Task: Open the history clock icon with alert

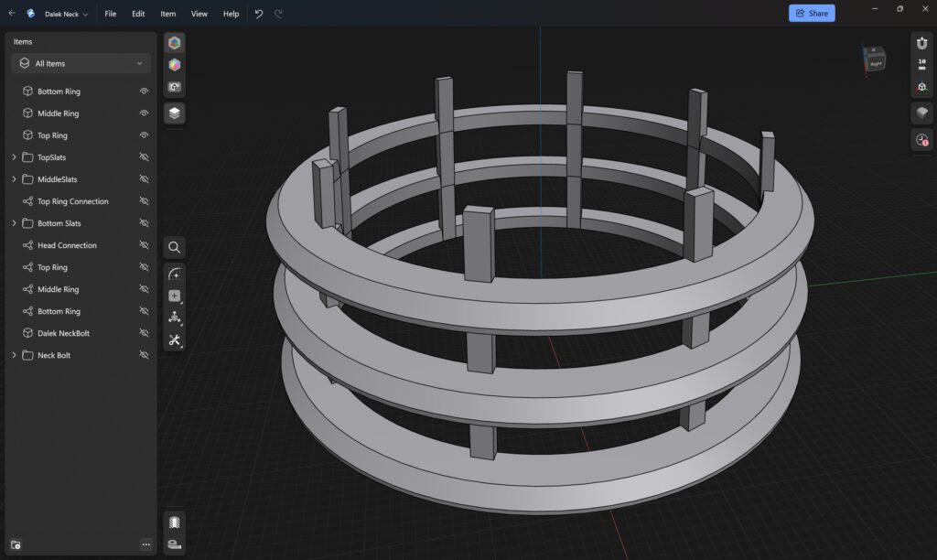Action: point(921,140)
